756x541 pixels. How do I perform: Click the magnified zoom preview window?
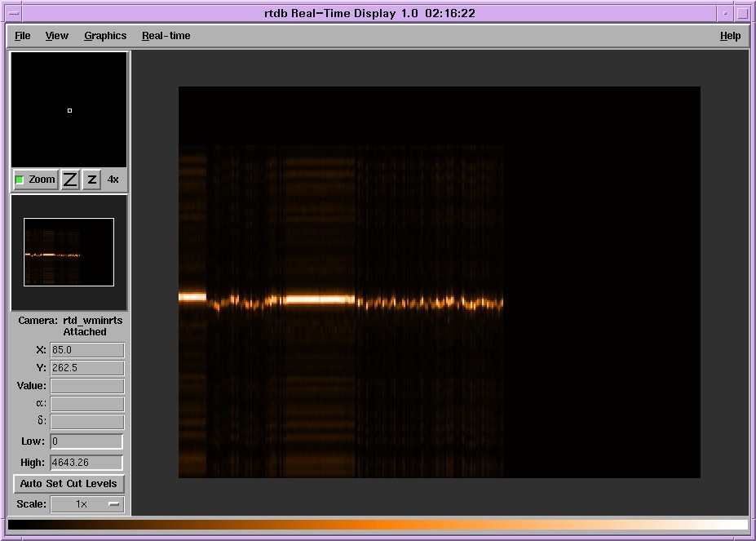[x=69, y=109]
